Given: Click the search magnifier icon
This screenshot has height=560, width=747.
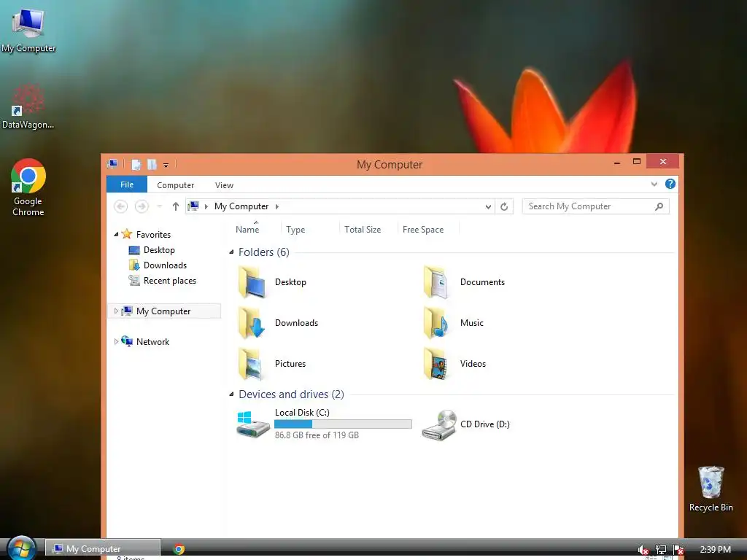Looking at the screenshot, I should pos(659,206).
